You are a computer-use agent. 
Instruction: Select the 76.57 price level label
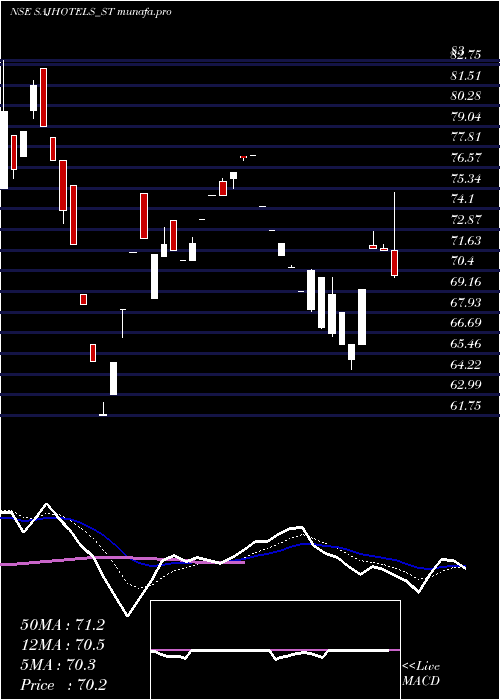(466, 158)
